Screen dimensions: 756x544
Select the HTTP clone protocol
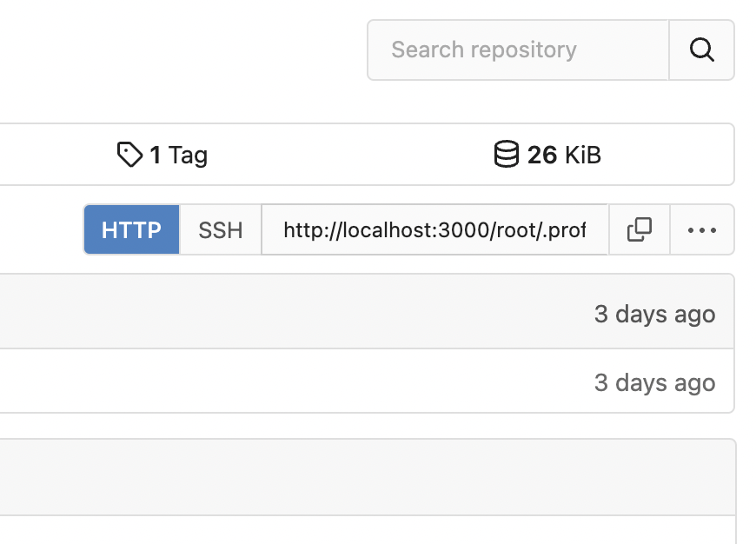(x=132, y=229)
